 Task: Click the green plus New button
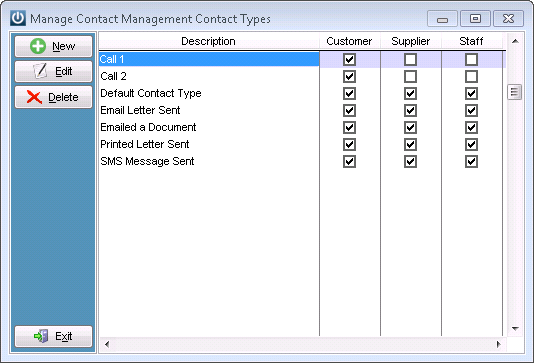tap(53, 46)
